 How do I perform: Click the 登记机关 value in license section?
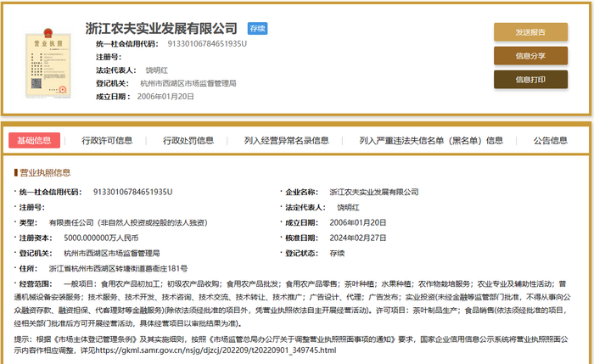(112, 253)
